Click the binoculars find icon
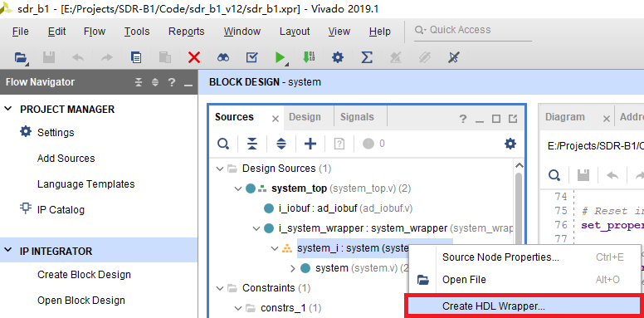The height and width of the screenshot is (318, 644). (223, 57)
